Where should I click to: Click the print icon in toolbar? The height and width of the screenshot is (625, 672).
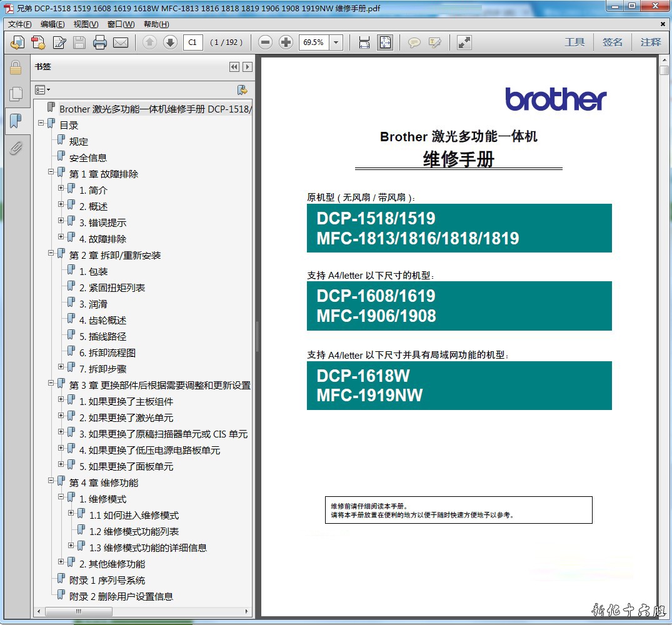99,42
